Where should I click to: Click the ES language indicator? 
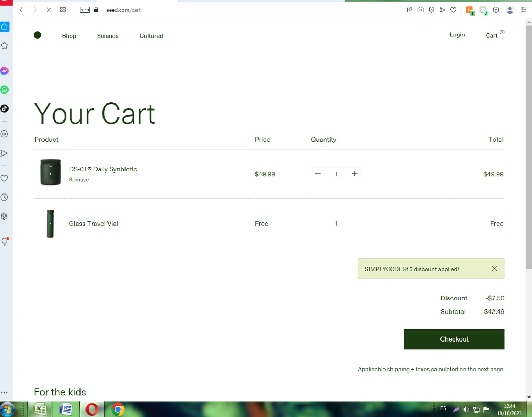click(443, 408)
